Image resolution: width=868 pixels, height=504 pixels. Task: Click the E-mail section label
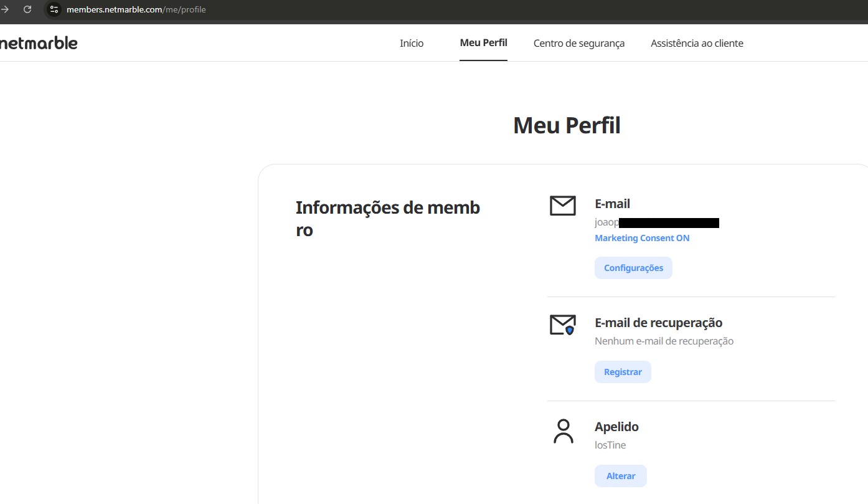tap(612, 204)
